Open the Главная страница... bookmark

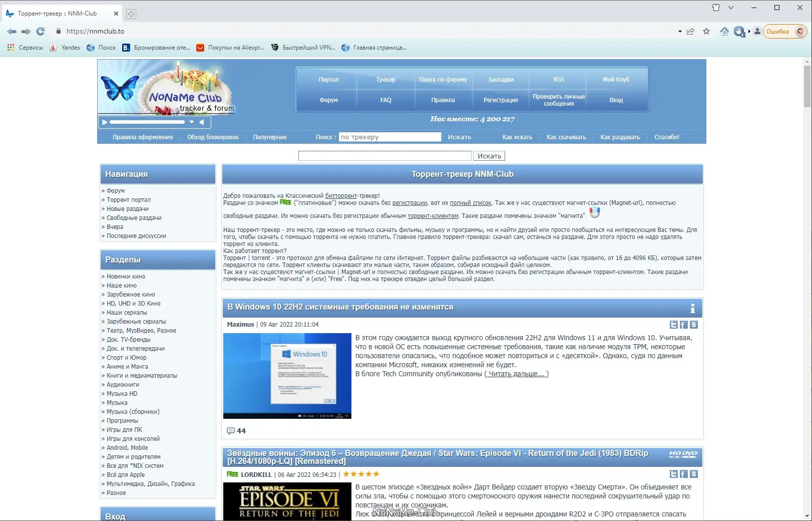click(374, 48)
